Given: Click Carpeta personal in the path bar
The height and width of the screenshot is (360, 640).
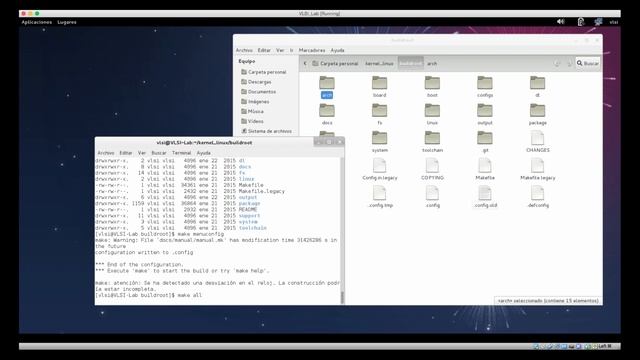Looking at the screenshot, I should 335,63.
